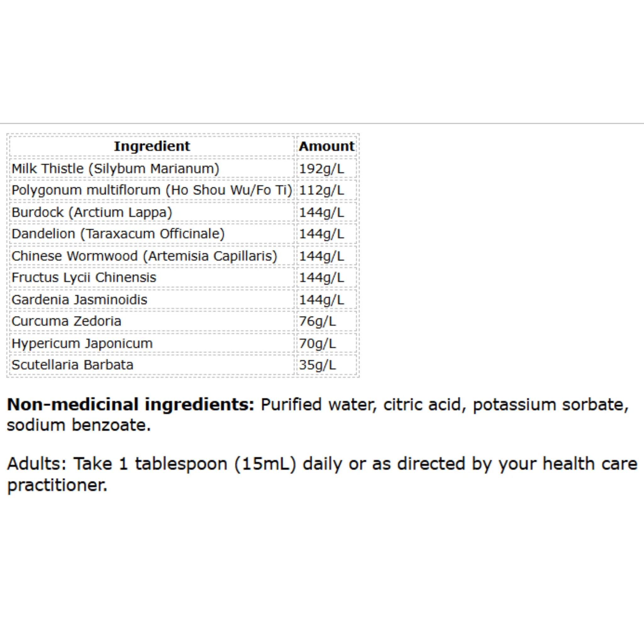
Task: Click the 35g/L amount cell
Action: point(326,365)
